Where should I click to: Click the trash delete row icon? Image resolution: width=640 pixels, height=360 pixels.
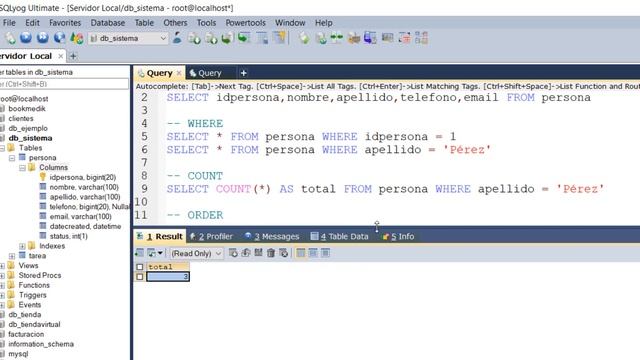coord(271,253)
